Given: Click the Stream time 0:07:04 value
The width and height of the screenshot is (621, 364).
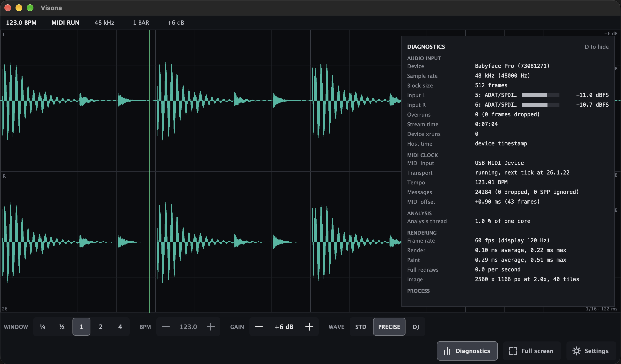Looking at the screenshot, I should pyautogui.click(x=486, y=124).
